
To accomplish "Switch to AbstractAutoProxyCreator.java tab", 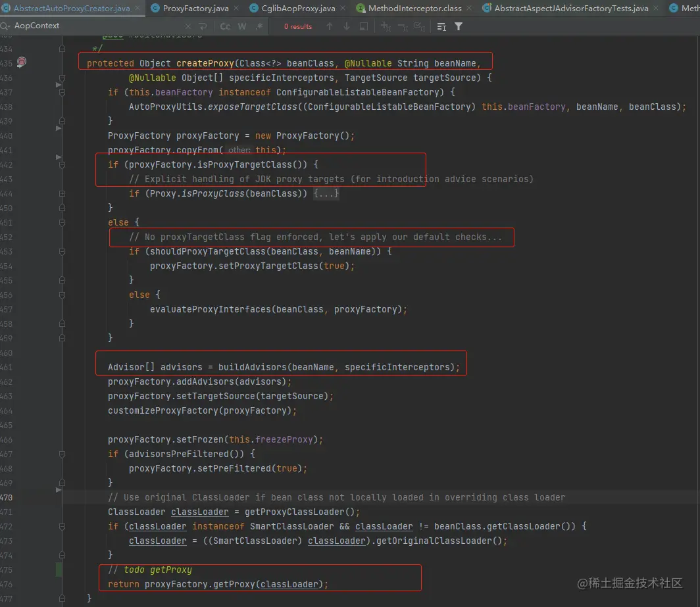I will coord(72,8).
